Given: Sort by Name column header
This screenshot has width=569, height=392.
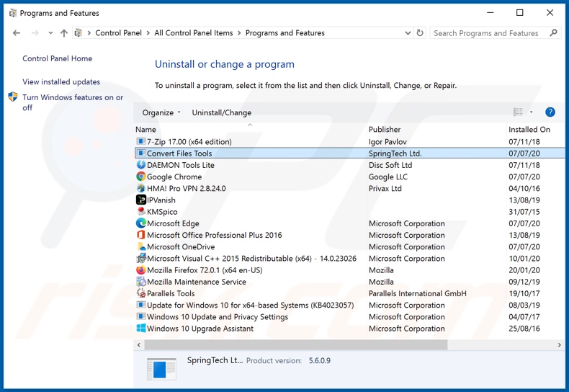Looking at the screenshot, I should point(145,129).
